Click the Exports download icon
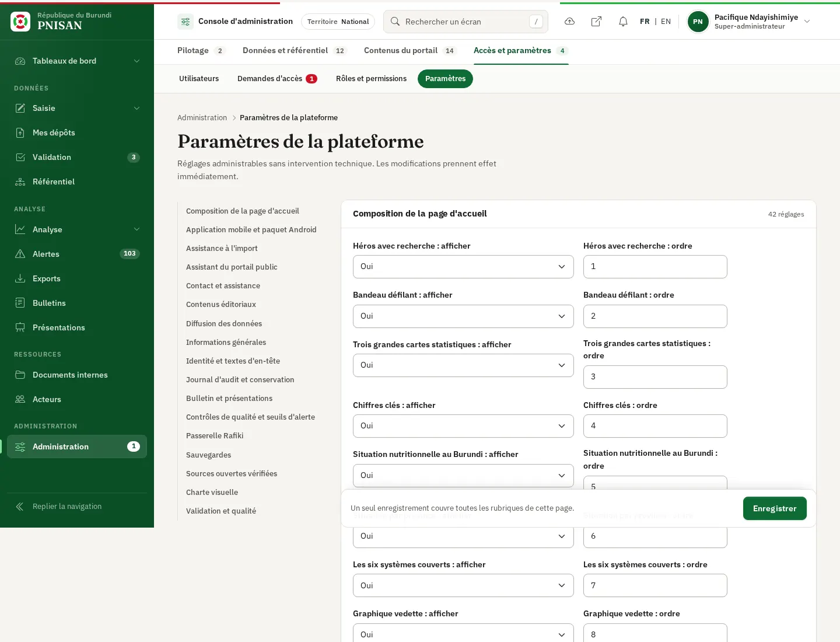Image resolution: width=840 pixels, height=642 pixels. (20, 278)
